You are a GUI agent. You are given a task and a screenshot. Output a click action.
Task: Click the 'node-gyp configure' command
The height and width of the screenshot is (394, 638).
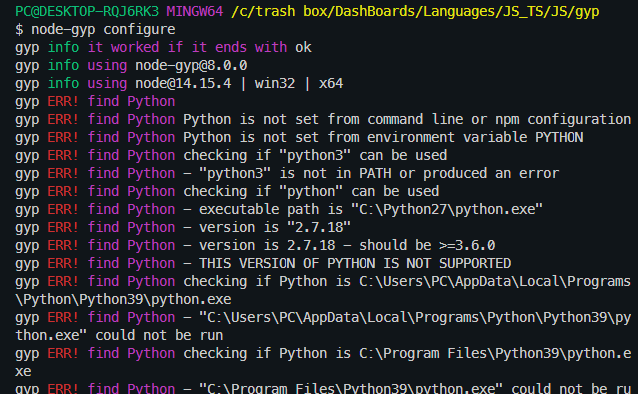[x=103, y=30]
